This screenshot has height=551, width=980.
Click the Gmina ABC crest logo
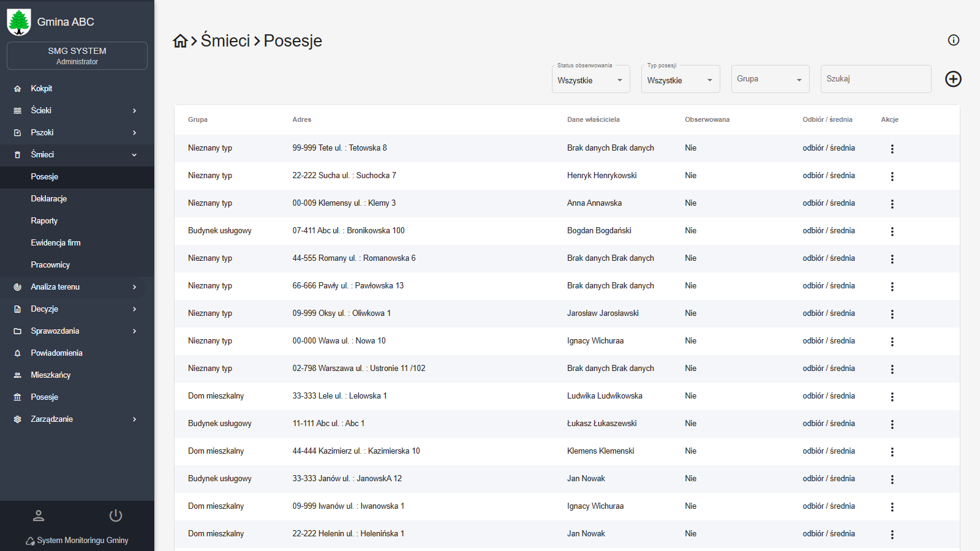(x=19, y=22)
